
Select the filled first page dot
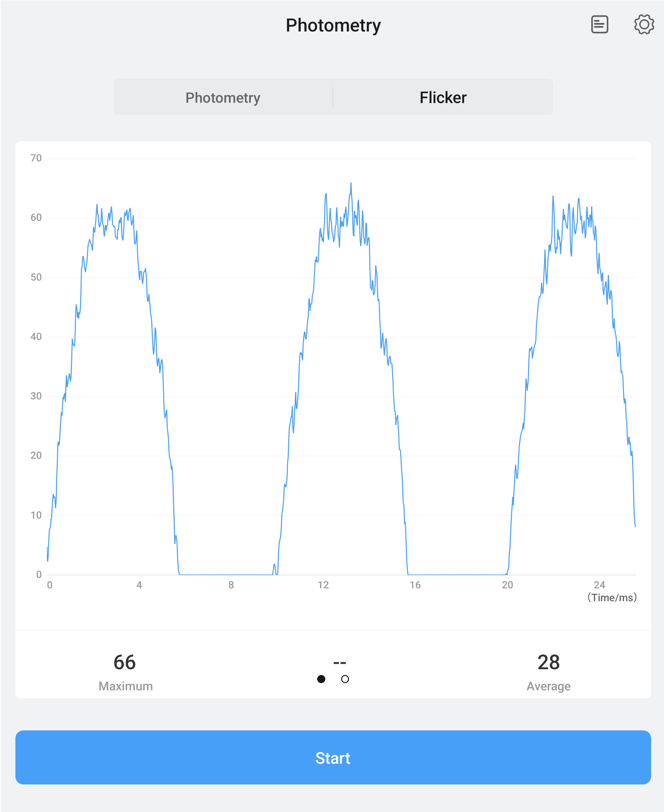pos(321,679)
